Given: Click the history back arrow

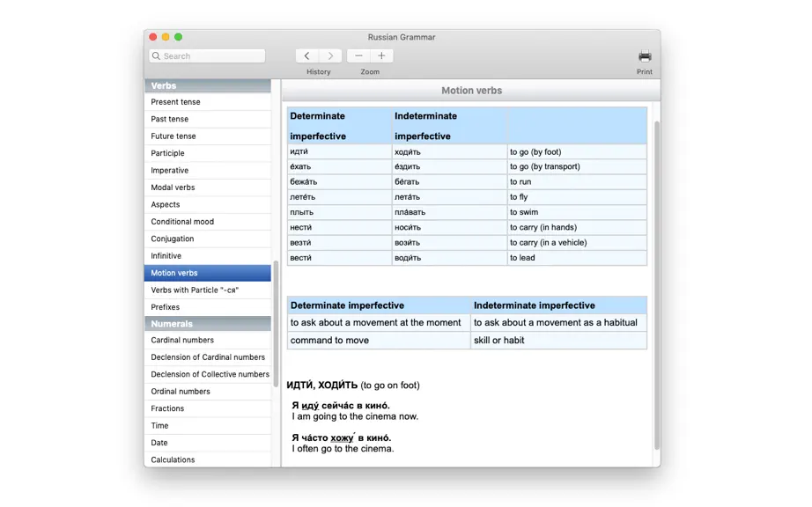Looking at the screenshot, I should 307,55.
